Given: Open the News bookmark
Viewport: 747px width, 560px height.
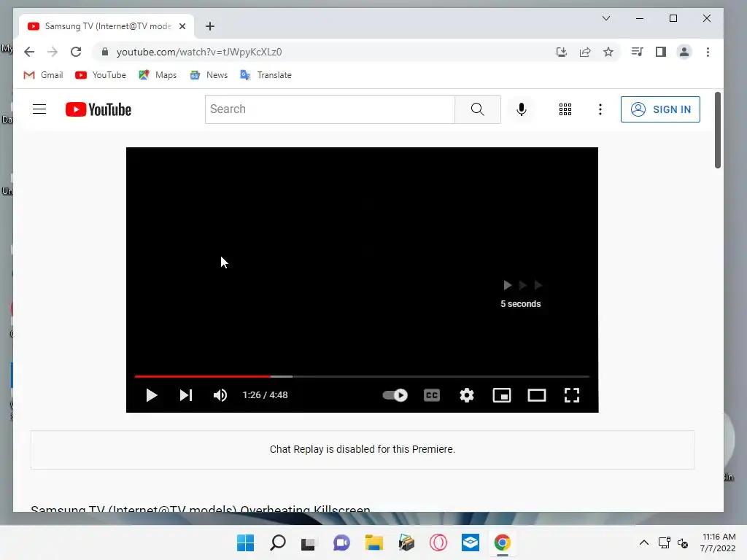Looking at the screenshot, I should (x=209, y=75).
